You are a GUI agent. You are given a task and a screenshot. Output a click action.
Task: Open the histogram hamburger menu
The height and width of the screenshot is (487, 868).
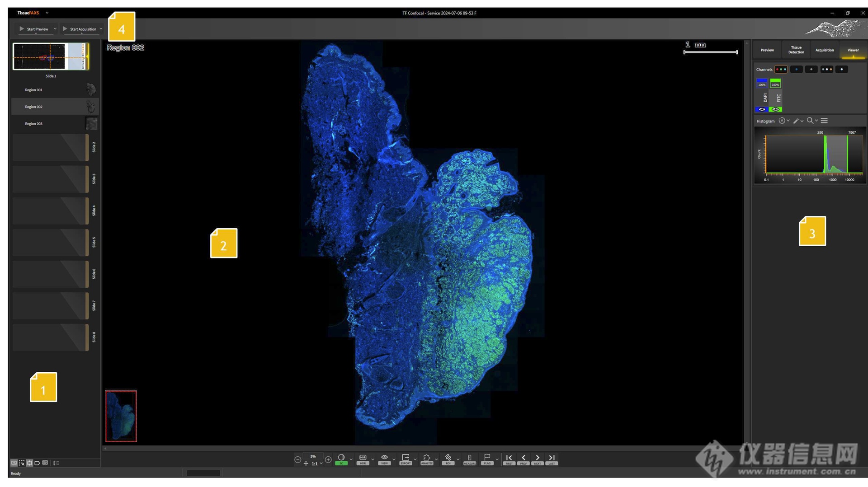(x=824, y=121)
